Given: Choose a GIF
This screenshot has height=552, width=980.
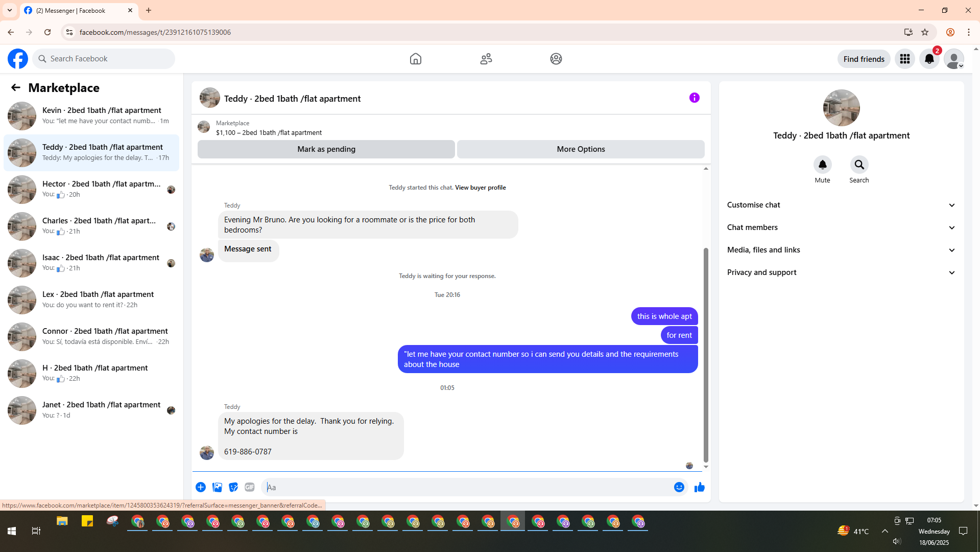Looking at the screenshot, I should point(250,487).
